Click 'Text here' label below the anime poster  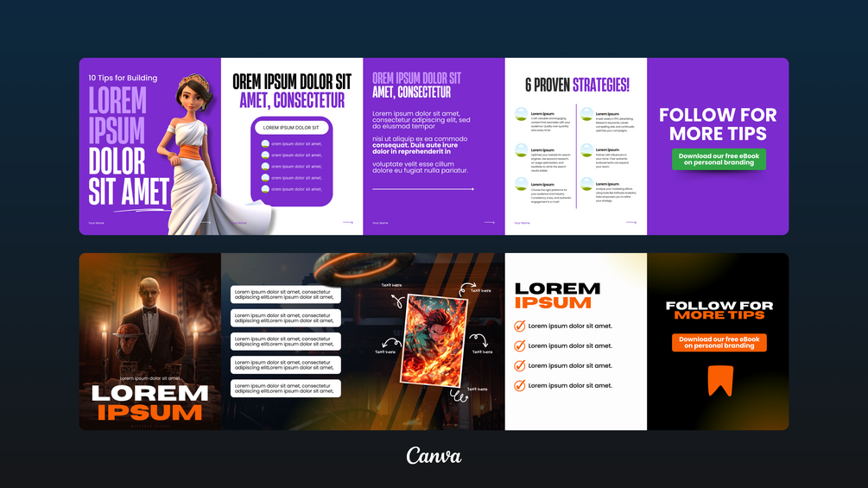coord(477,389)
